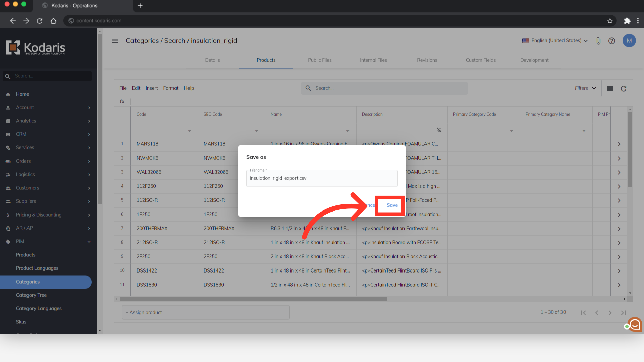Image resolution: width=644 pixels, height=362 pixels.
Task: Click the horizontal scrollbar of the grid
Action: pos(253,299)
